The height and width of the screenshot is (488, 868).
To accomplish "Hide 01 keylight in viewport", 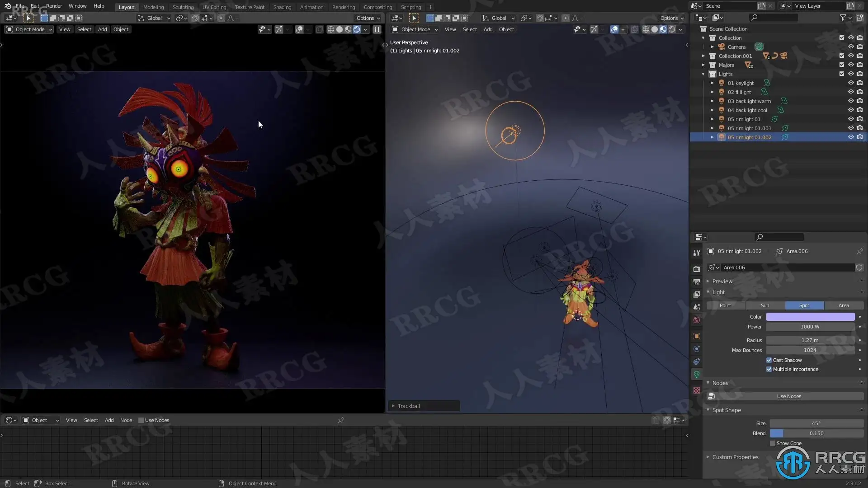I will [x=850, y=83].
